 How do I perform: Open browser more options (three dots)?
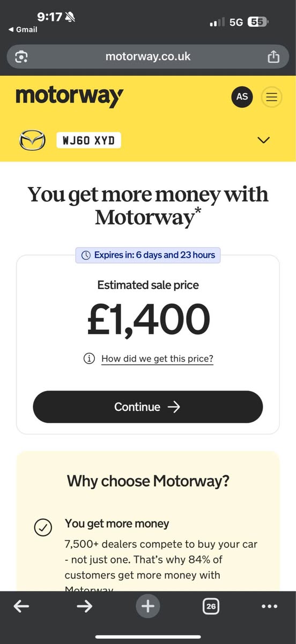pos(269,606)
